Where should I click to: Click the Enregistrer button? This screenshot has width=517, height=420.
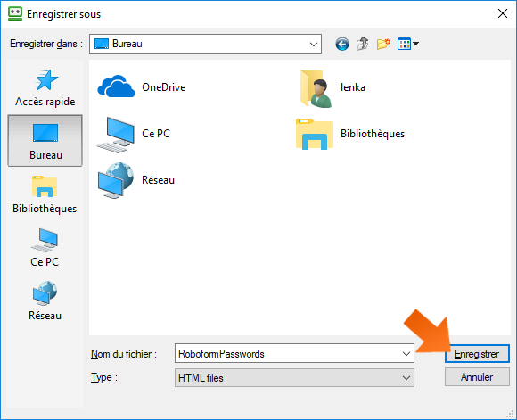[477, 354]
